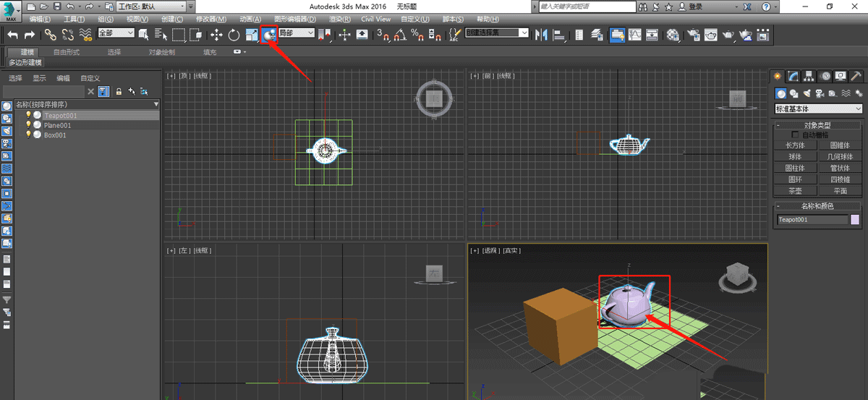Screen dimensions: 868x400
Task: Open the Rendered Frame Window
Action: (x=711, y=34)
